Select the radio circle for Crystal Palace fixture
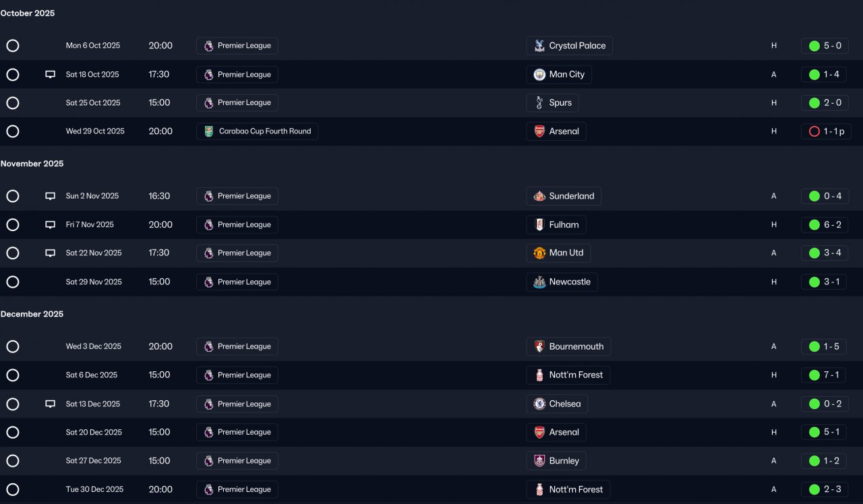863x504 pixels. [x=13, y=46]
